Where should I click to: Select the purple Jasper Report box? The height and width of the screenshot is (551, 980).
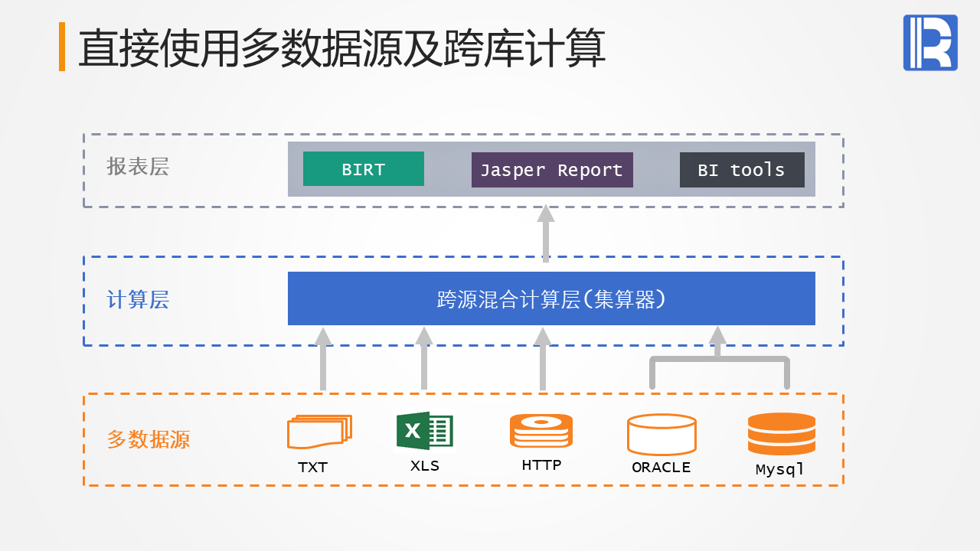552,170
